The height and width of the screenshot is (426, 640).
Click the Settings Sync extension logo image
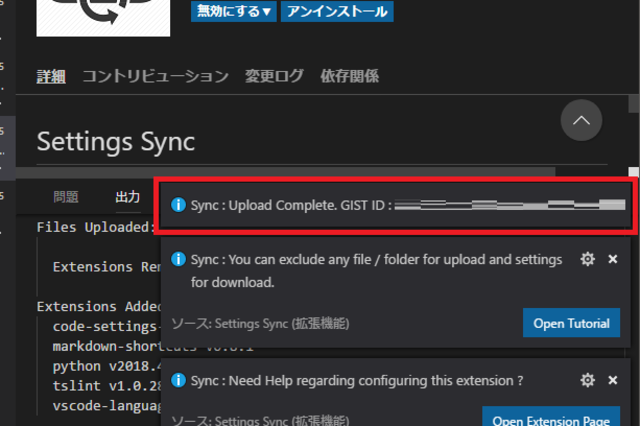click(103, 18)
